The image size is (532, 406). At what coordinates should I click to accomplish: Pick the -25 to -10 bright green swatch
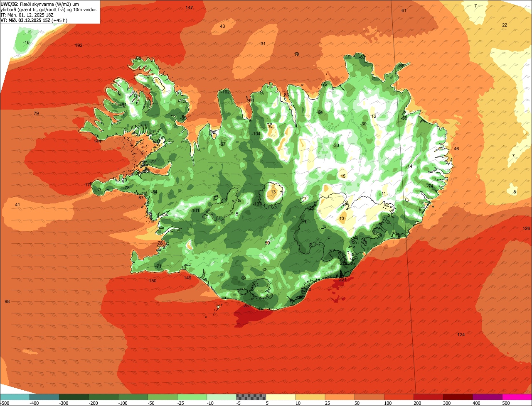click(192, 397)
